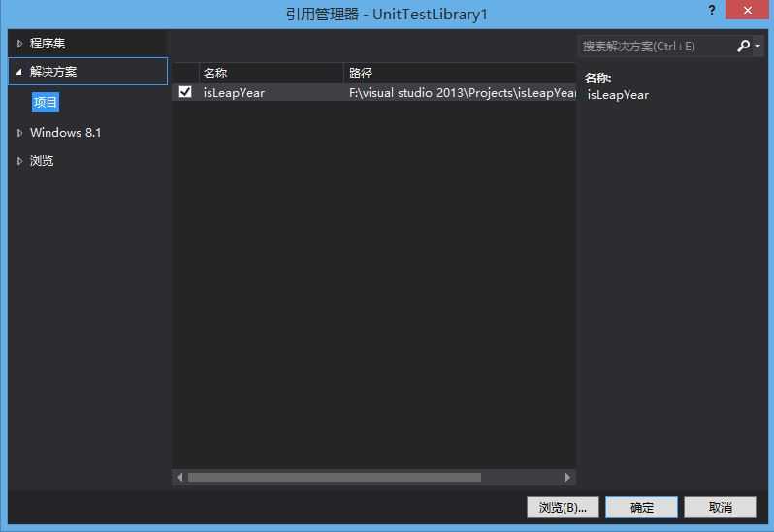Click the horizontal scrollbar left arrow
774x532 pixels.
[180, 478]
